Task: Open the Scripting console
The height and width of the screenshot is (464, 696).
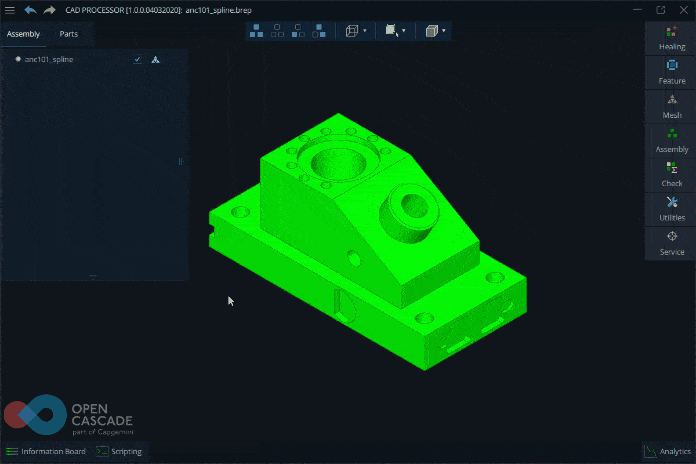Action: 119,452
